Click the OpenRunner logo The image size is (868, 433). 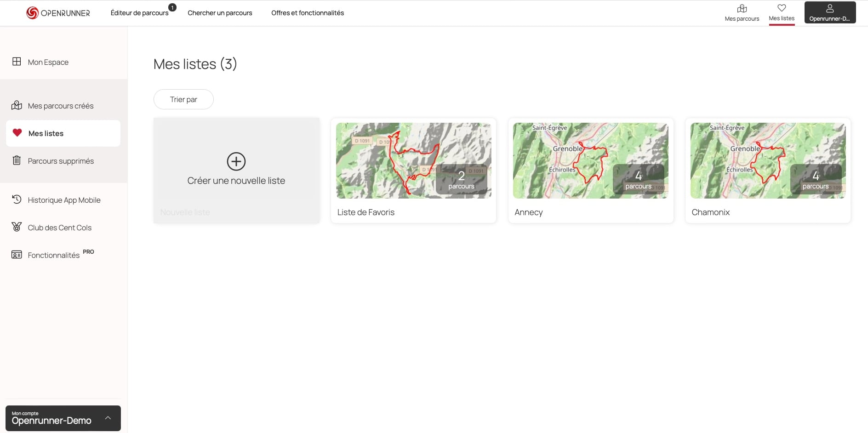coord(58,13)
